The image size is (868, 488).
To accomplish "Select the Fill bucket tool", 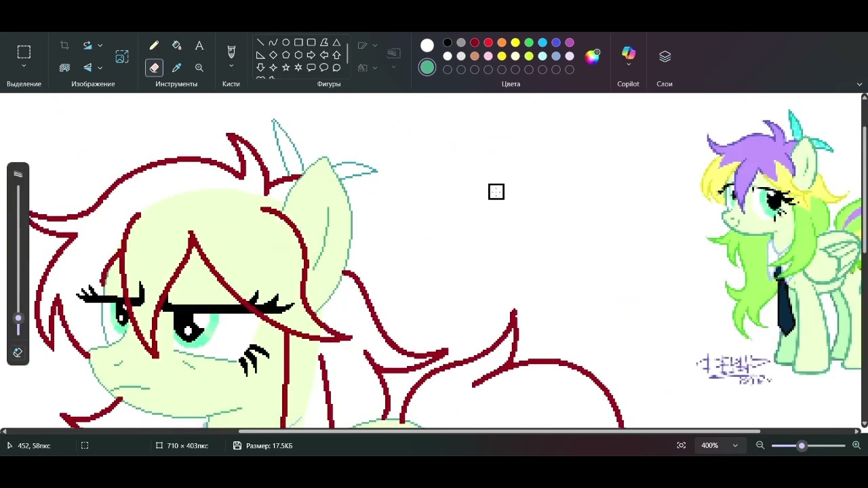I will click(x=177, y=45).
